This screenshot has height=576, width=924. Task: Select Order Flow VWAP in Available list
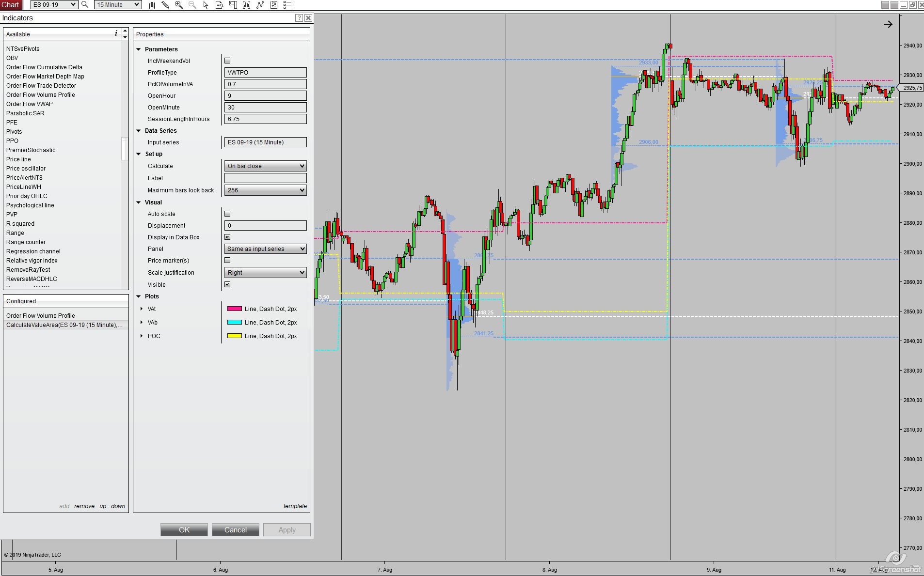click(x=30, y=104)
